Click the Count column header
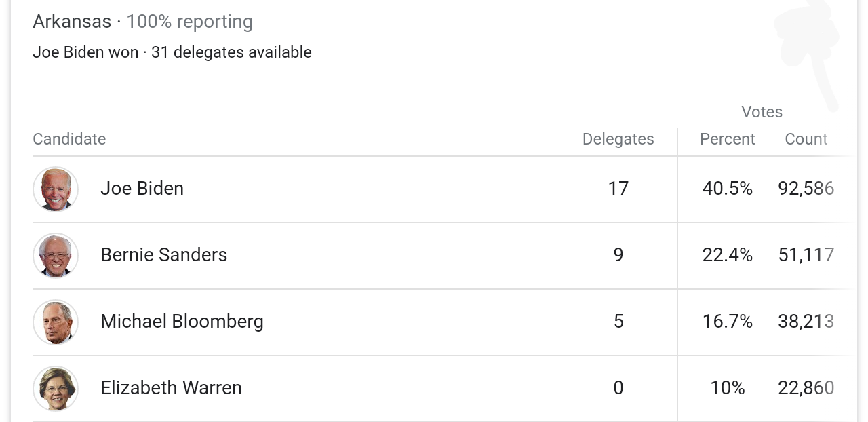The width and height of the screenshot is (868, 422). pyautogui.click(x=806, y=139)
